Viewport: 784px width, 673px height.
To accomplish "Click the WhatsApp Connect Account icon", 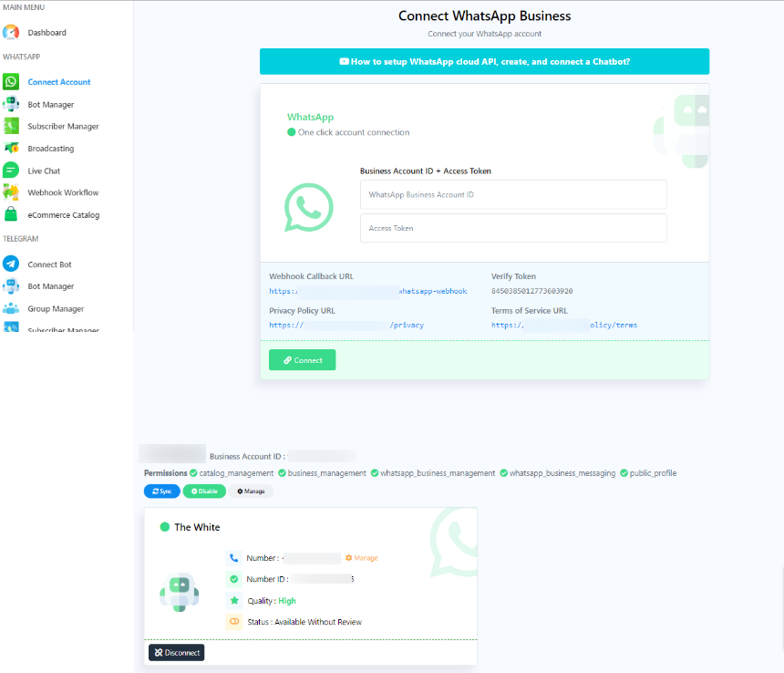I will tap(11, 82).
